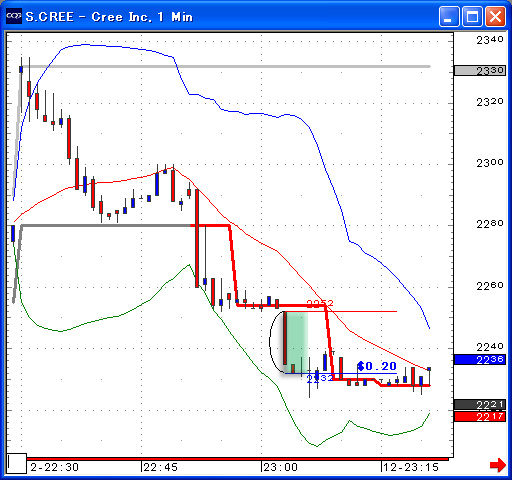Click the $0.20 profit annotation
This screenshot has height=480, width=512.
(x=377, y=366)
